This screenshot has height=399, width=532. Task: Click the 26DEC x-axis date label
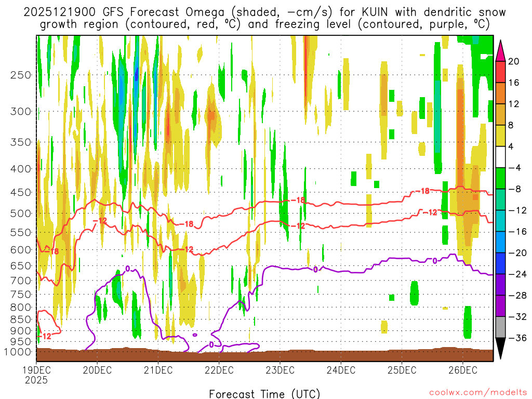pos(463,370)
